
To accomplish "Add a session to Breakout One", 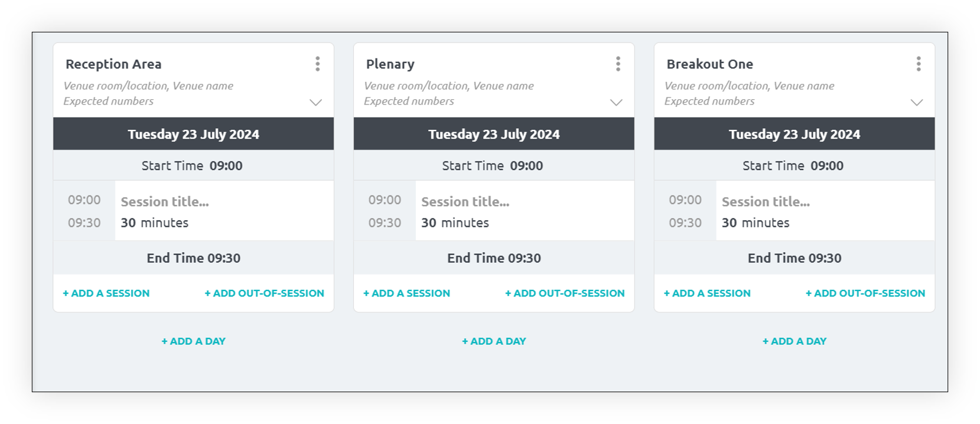I will tap(707, 293).
